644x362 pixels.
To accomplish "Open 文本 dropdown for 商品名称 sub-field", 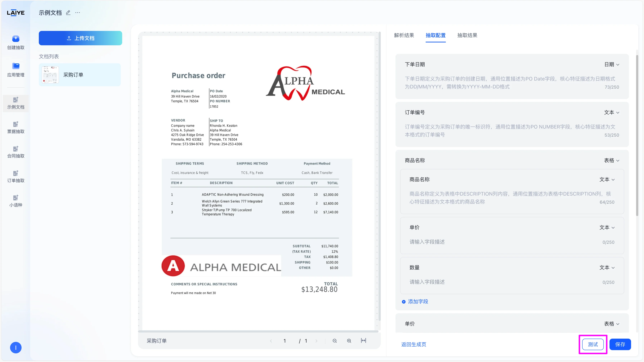I will click(607, 180).
